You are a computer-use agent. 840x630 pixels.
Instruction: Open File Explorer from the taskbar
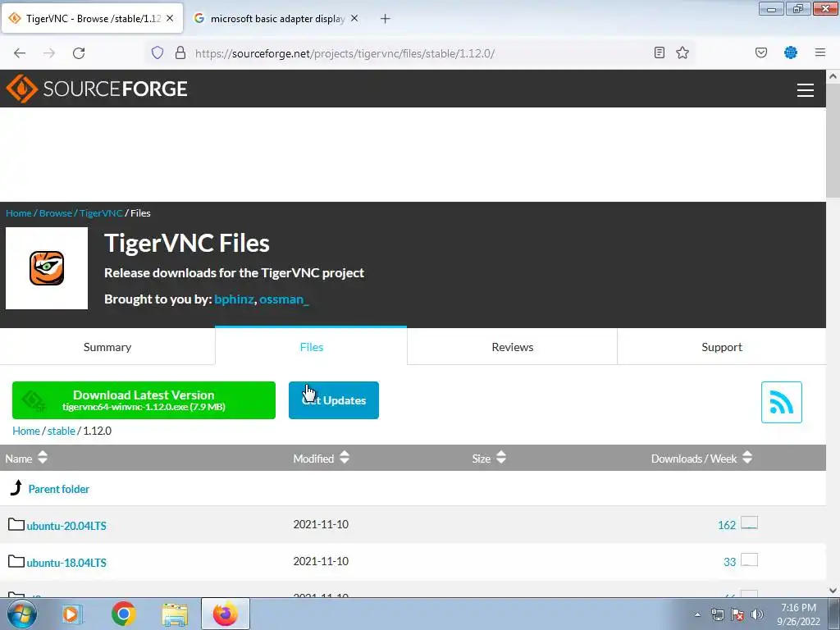175,614
